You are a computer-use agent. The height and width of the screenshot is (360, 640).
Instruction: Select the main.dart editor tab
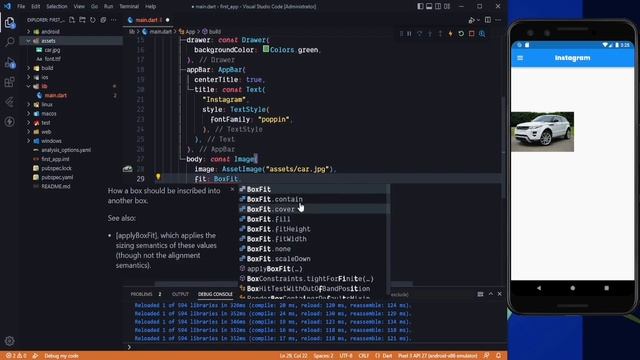148,20
